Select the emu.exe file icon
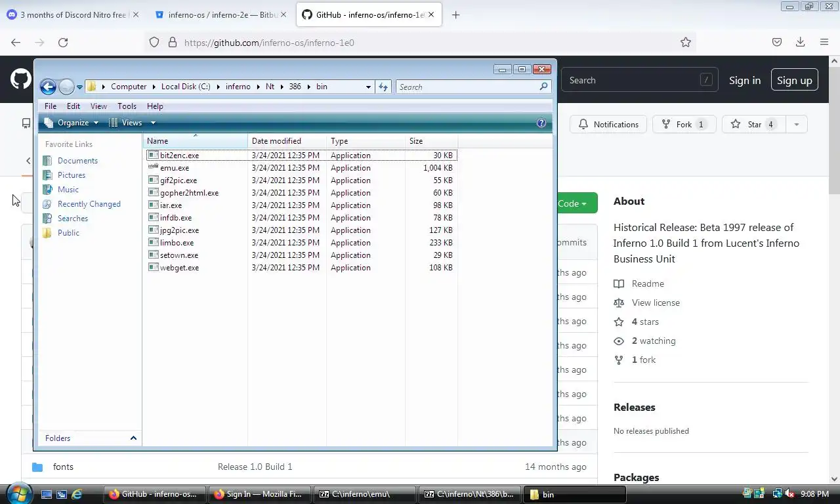Image resolution: width=840 pixels, height=504 pixels. [x=154, y=168]
